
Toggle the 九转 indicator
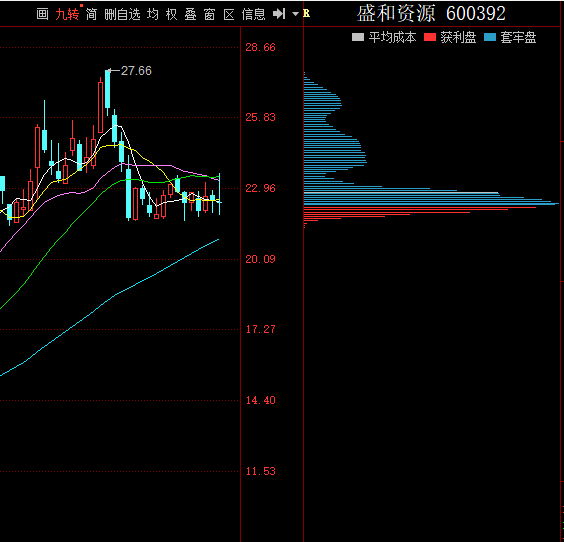pyautogui.click(x=67, y=14)
